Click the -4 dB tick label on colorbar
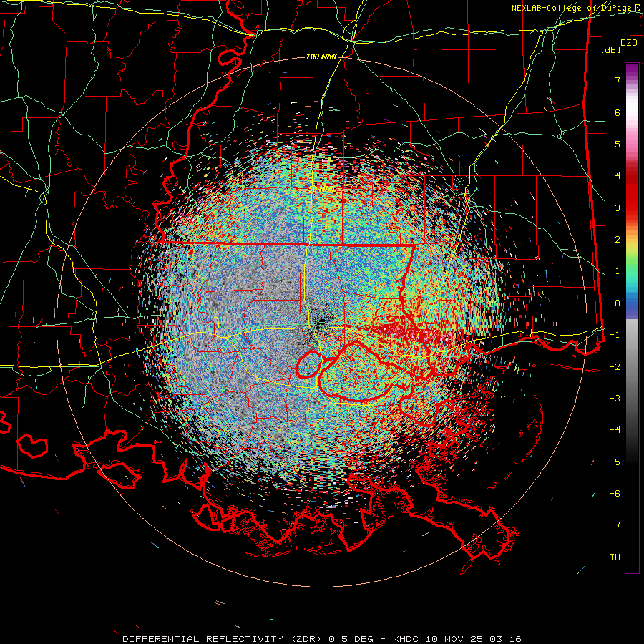 tap(615, 430)
